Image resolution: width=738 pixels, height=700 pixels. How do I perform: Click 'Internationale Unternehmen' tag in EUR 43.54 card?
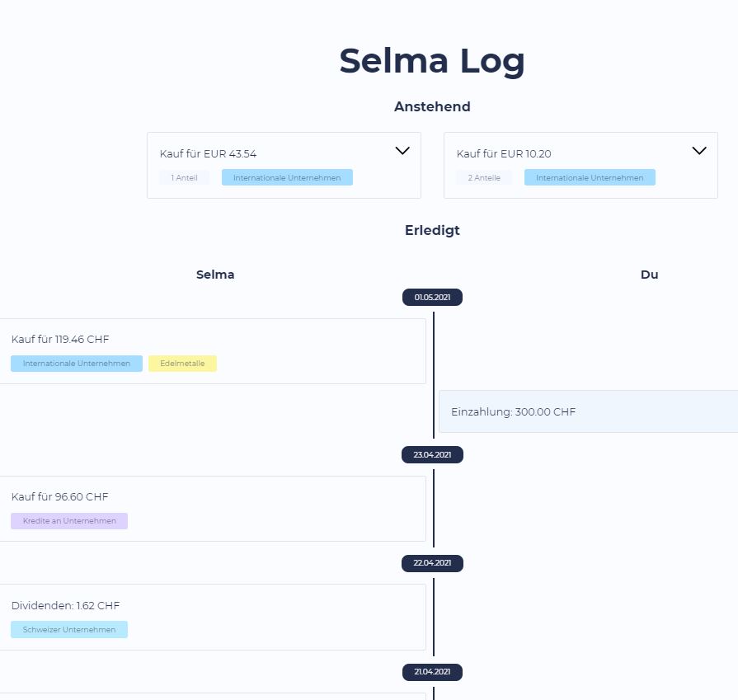click(x=287, y=177)
